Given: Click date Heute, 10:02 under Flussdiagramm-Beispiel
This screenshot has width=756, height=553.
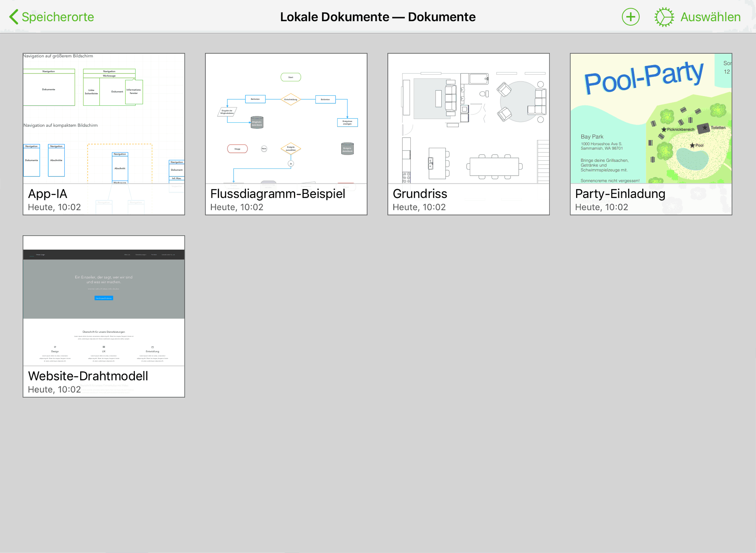Looking at the screenshot, I should tap(237, 207).
